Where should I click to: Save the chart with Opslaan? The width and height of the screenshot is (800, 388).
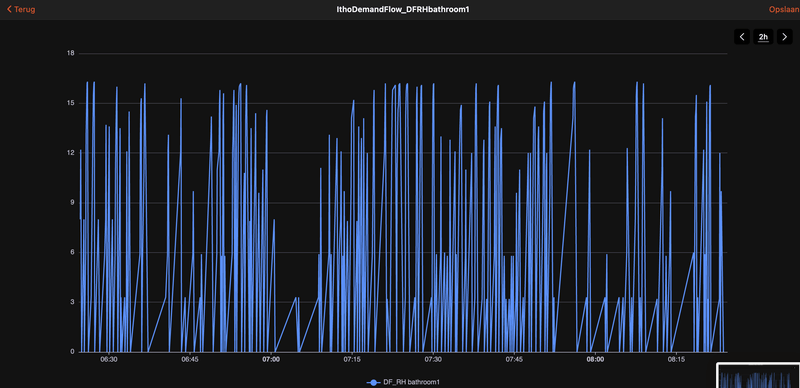784,9
